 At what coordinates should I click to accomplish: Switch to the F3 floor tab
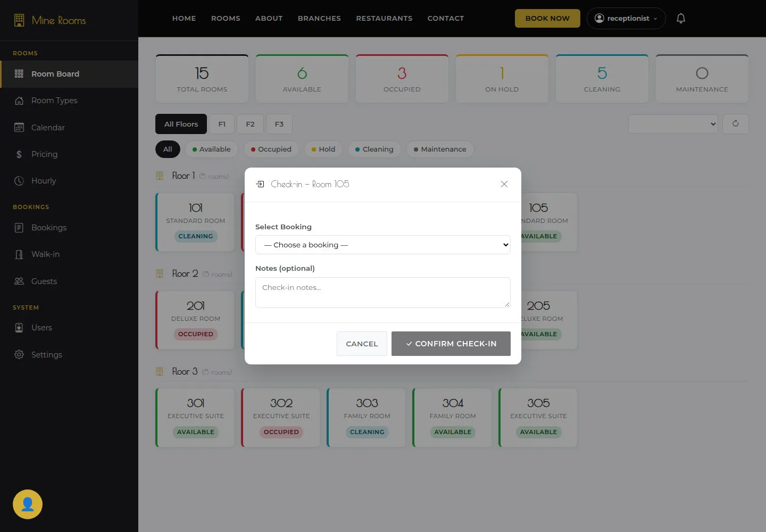[279, 124]
